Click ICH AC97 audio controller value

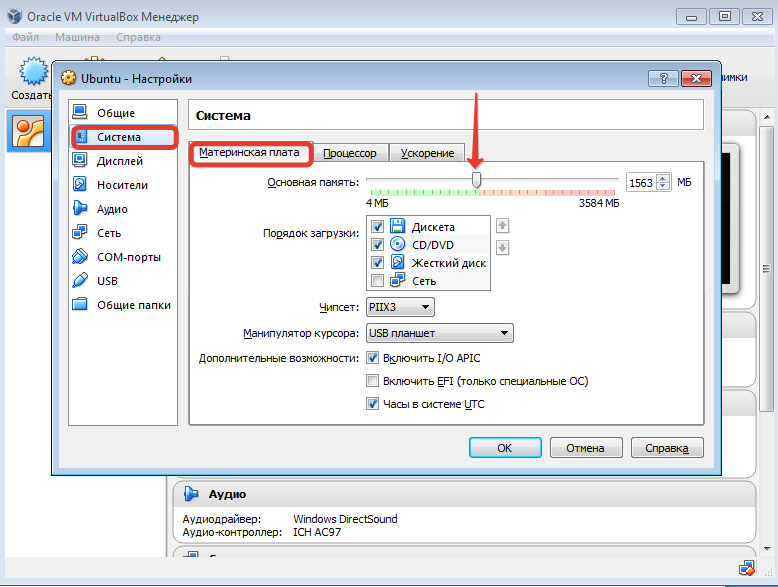tap(317, 532)
